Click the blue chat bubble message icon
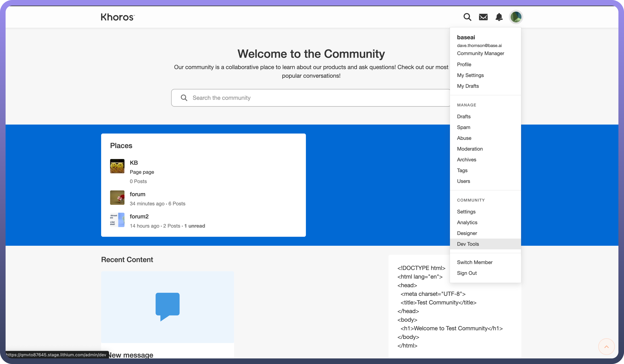Viewport: 624px width, 364px height. click(167, 306)
